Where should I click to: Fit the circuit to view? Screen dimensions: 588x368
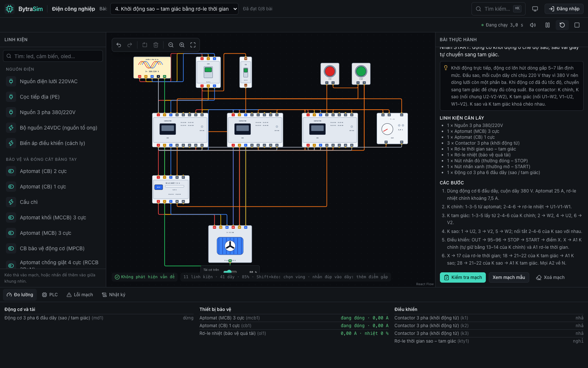pos(193,45)
